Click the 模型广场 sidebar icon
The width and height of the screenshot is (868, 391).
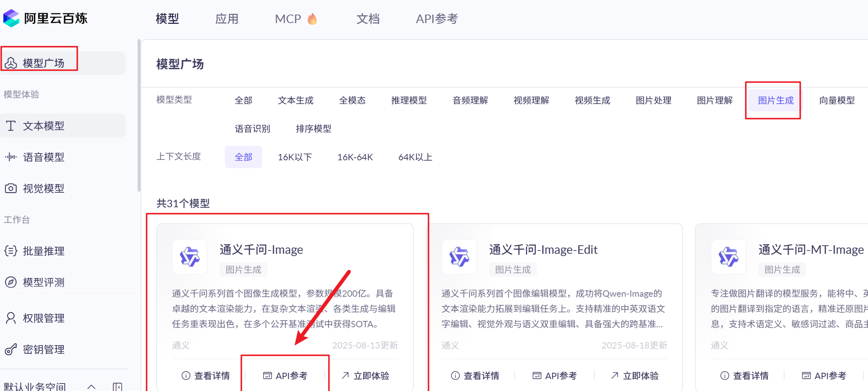pyautogui.click(x=11, y=63)
